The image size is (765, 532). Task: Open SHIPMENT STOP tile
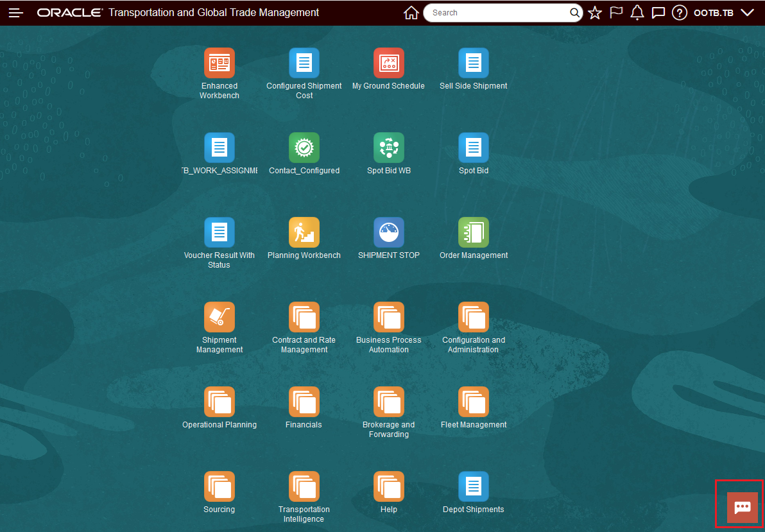point(389,232)
